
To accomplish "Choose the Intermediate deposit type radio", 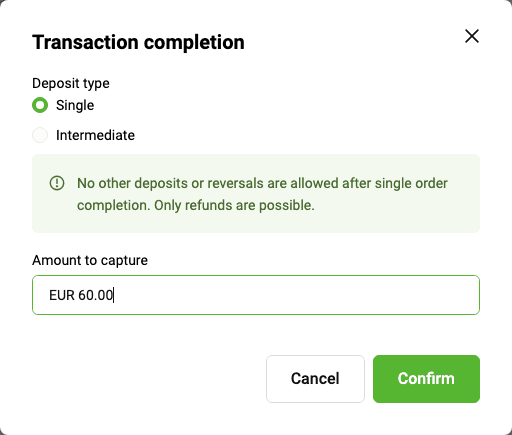I will [x=40, y=135].
